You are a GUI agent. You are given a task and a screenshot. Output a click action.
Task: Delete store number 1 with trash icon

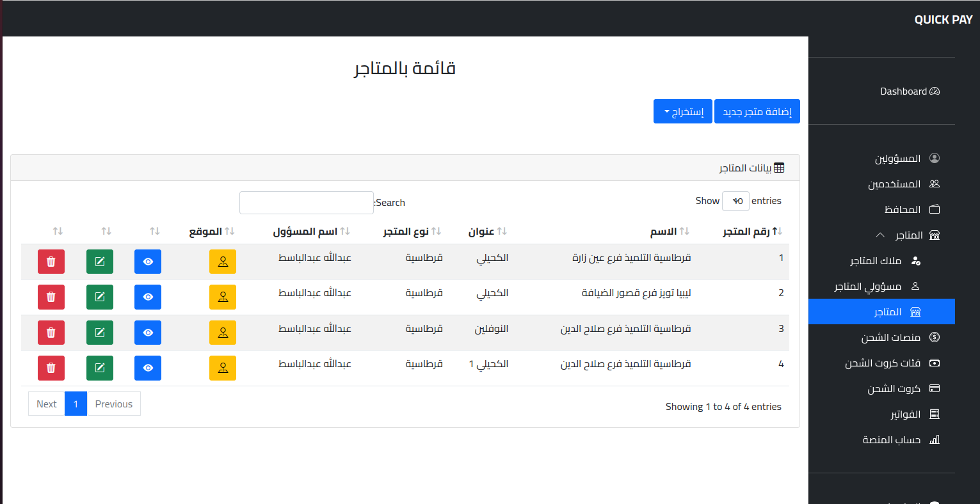51,262
